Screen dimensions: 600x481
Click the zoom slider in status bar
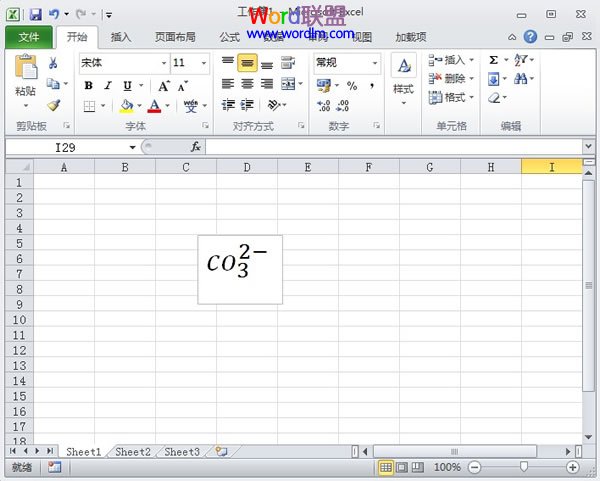[x=523, y=467]
